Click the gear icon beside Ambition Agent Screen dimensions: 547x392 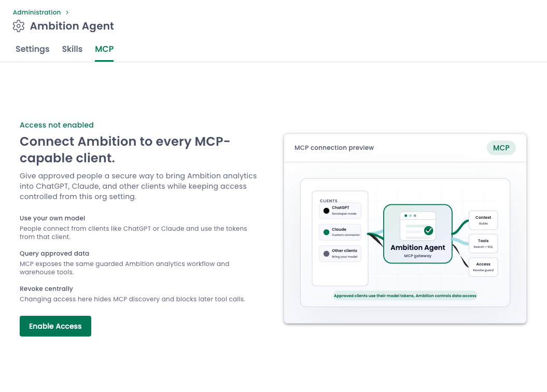19,26
